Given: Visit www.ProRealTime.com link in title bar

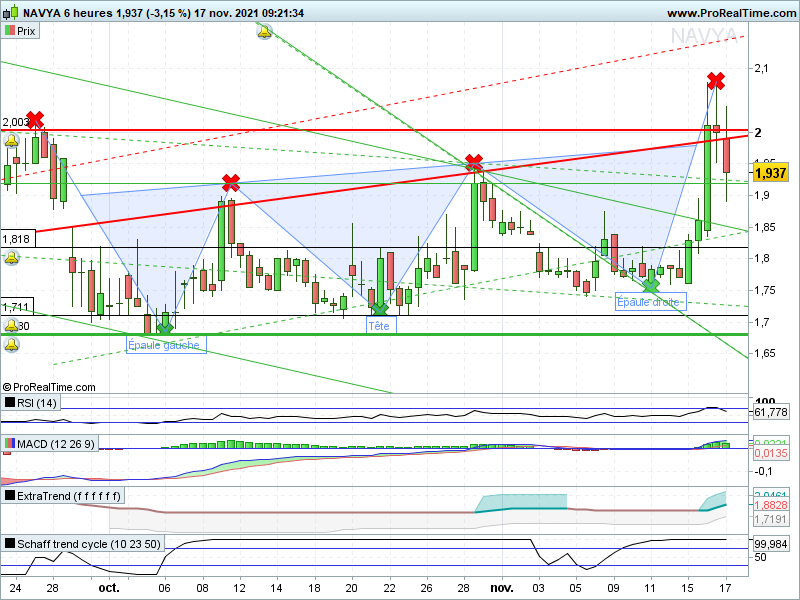Looking at the screenshot, I should tap(731, 13).
